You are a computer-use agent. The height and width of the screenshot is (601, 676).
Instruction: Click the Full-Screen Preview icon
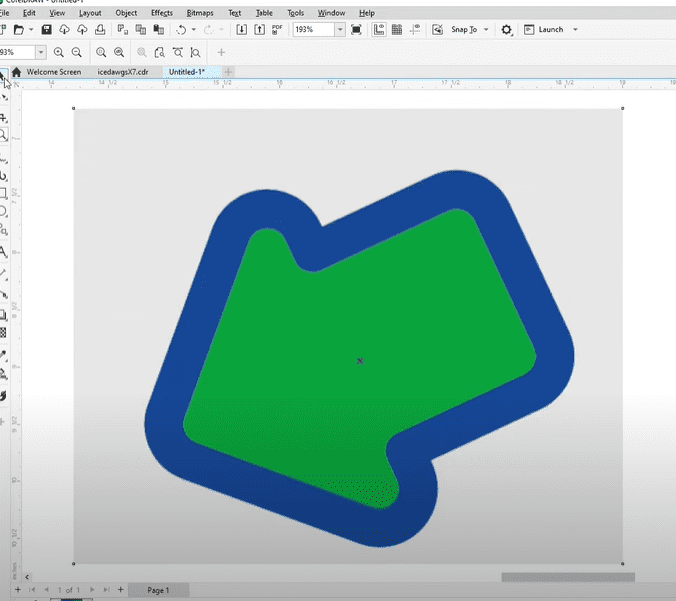pos(357,30)
